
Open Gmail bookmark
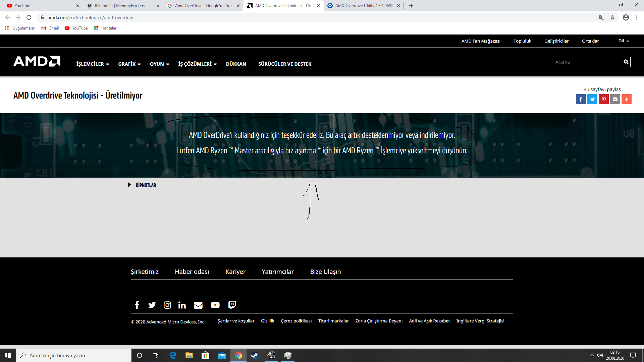click(50, 28)
